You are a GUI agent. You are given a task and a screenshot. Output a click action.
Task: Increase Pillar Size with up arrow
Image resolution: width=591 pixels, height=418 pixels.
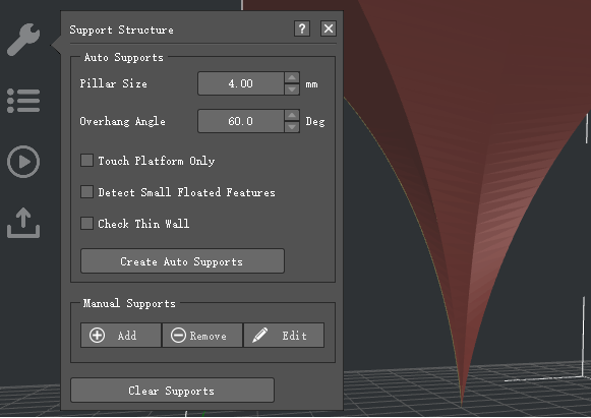pos(292,77)
